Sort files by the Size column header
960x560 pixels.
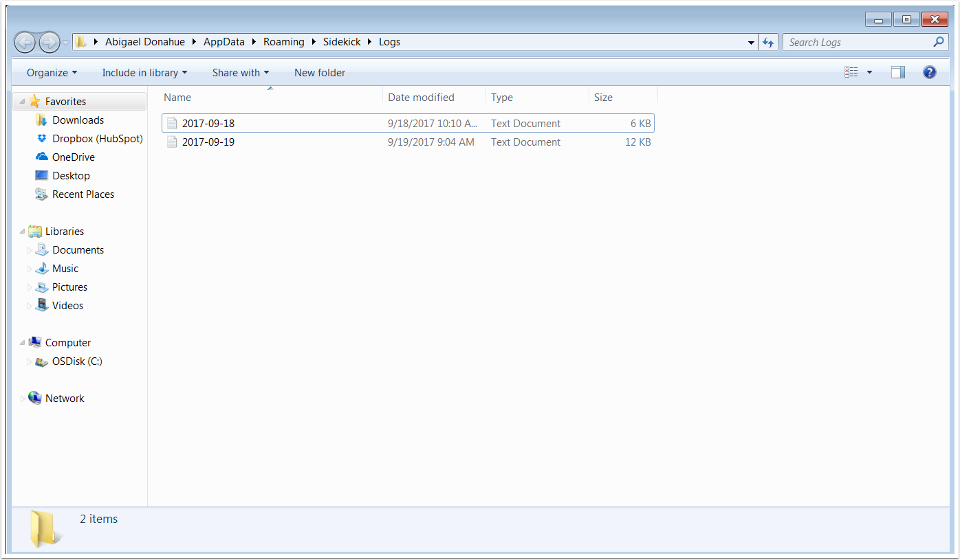pyautogui.click(x=603, y=97)
